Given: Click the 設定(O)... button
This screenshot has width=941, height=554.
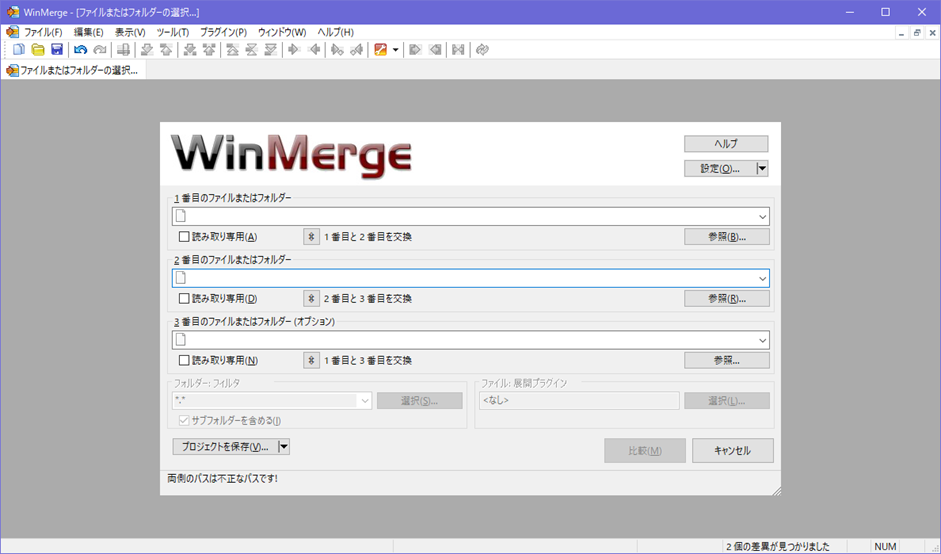Looking at the screenshot, I should pyautogui.click(x=720, y=169).
